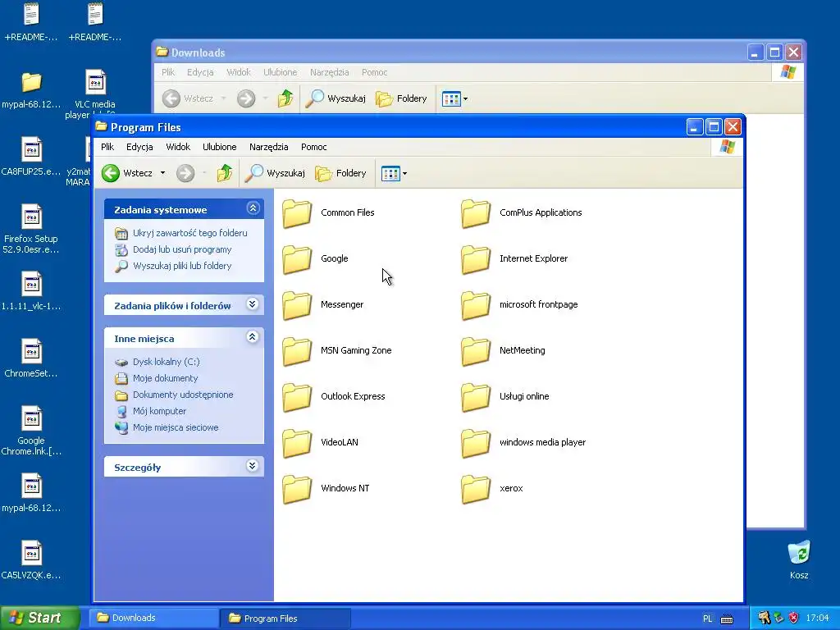Viewport: 840px width, 630px height.
Task: Select the Internet Explorer folder icon
Action: click(x=476, y=259)
